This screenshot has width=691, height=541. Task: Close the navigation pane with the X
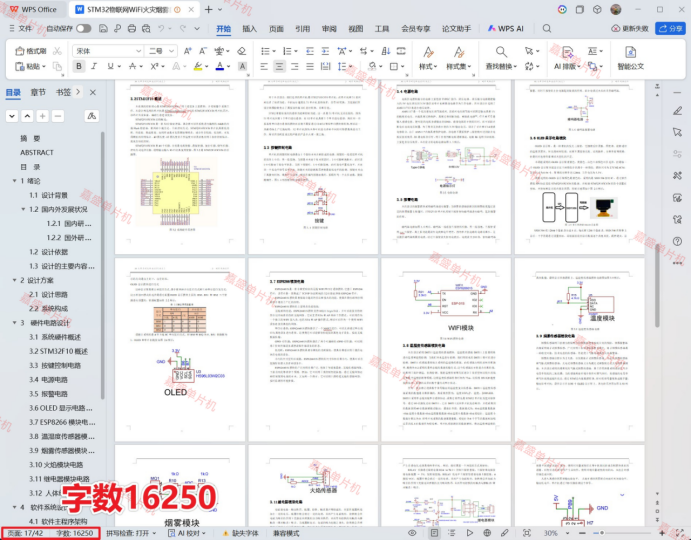pos(93,92)
